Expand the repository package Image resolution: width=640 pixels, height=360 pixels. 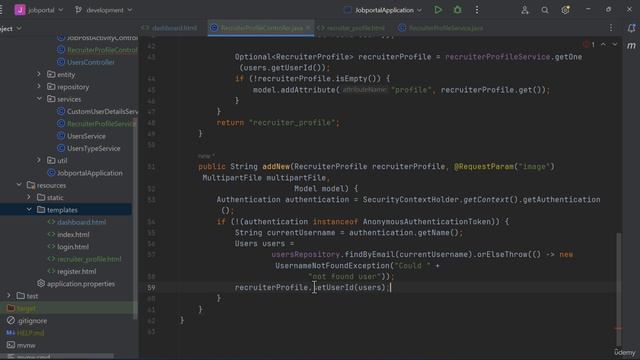[39, 87]
